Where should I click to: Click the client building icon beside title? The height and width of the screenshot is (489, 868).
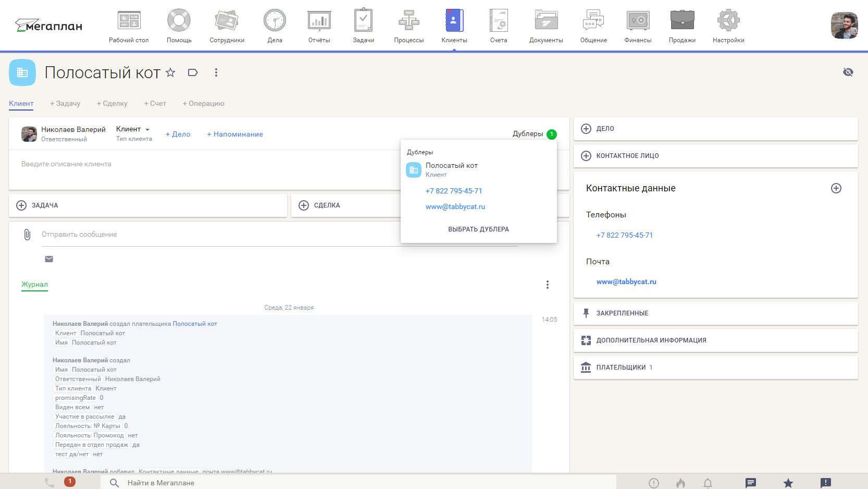[x=22, y=72]
